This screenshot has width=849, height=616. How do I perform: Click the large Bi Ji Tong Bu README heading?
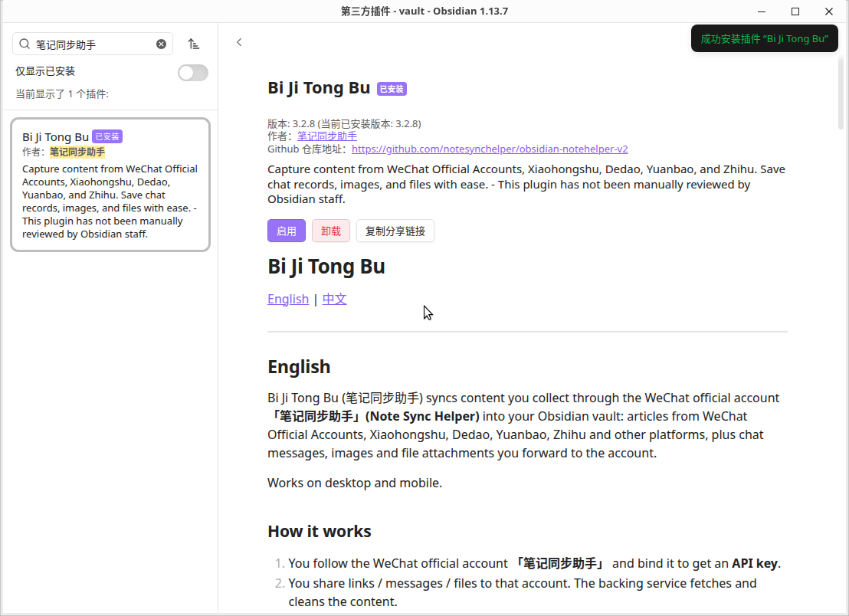(x=326, y=267)
